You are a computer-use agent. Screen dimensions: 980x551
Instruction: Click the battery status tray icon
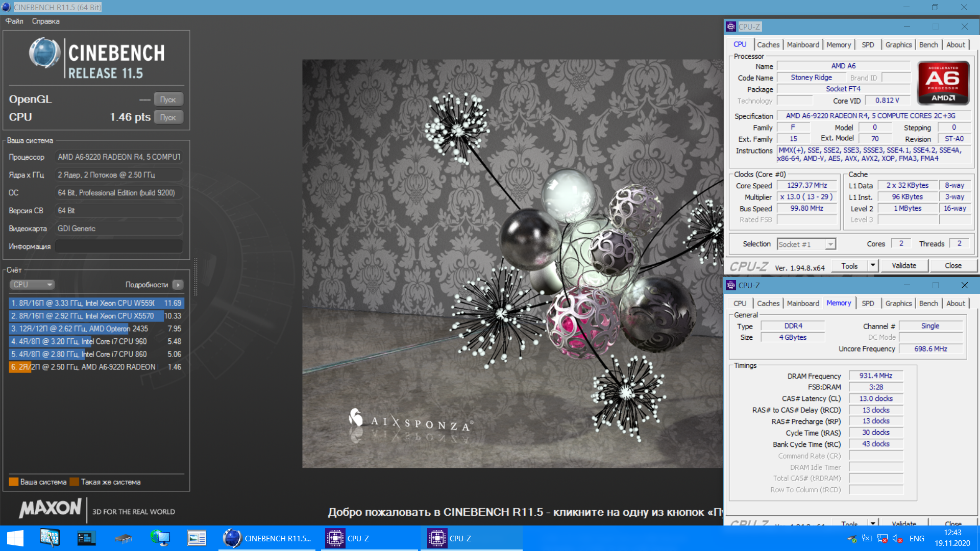tap(867, 538)
